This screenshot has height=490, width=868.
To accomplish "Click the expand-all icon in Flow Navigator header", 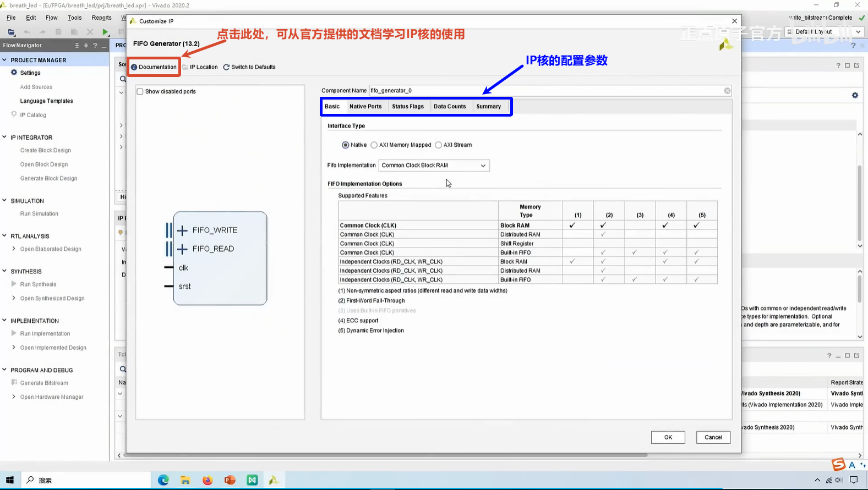I will coord(86,46).
